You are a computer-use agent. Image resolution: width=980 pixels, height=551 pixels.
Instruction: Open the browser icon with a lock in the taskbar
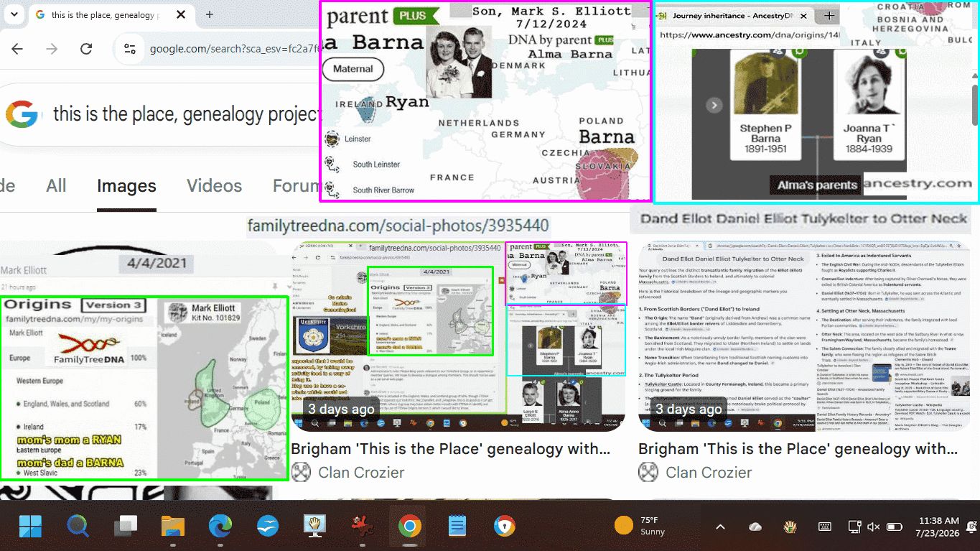(504, 527)
